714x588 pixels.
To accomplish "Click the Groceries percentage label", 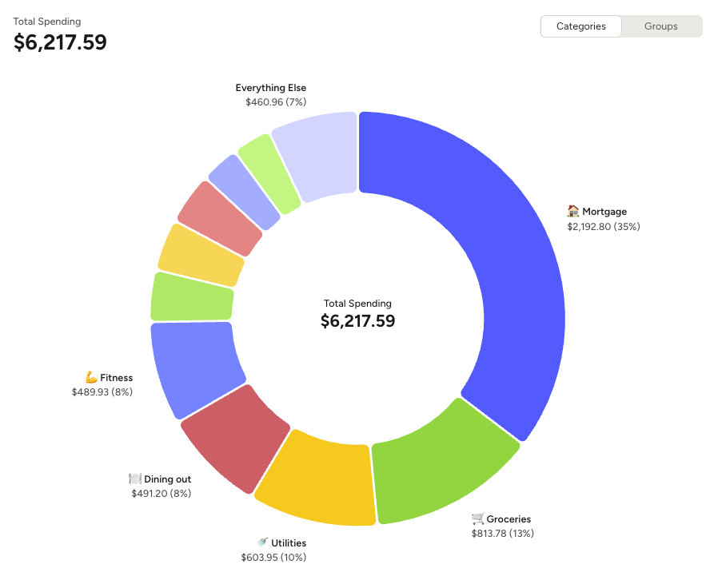I will pos(502,533).
